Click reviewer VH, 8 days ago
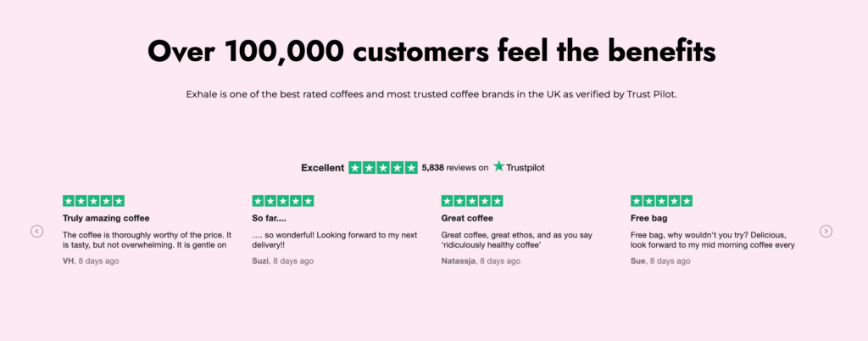The image size is (868, 341). click(91, 261)
